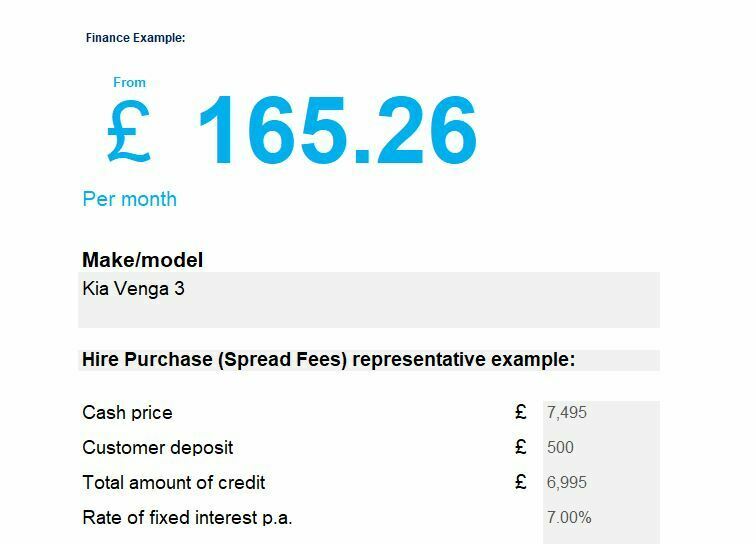The image size is (756, 544).
Task: Select the 6,995 credit amount field
Action: point(601,482)
